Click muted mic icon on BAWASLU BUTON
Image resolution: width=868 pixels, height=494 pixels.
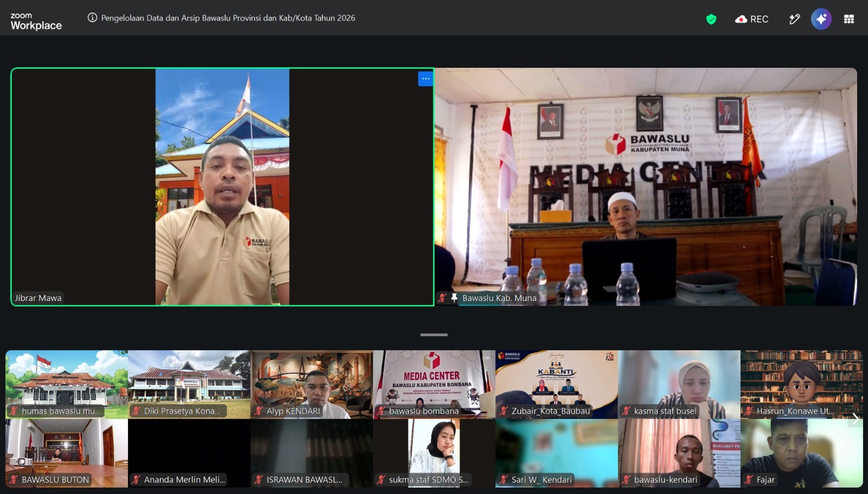point(14,479)
